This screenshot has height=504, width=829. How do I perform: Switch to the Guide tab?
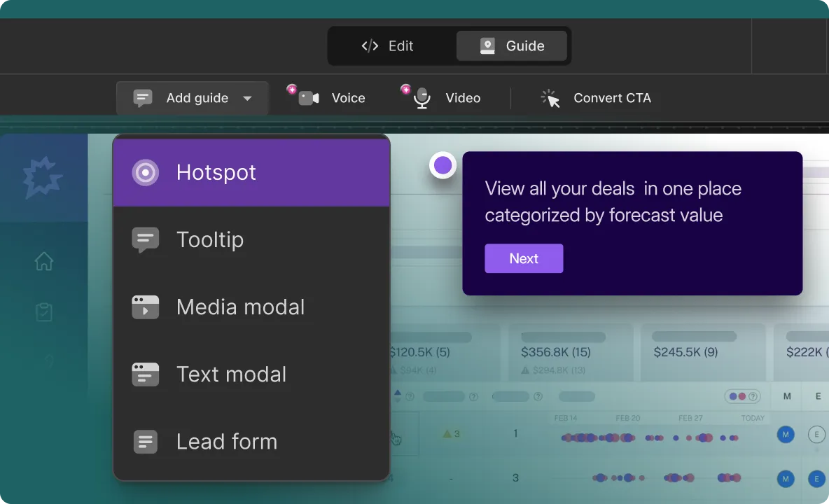tap(512, 45)
